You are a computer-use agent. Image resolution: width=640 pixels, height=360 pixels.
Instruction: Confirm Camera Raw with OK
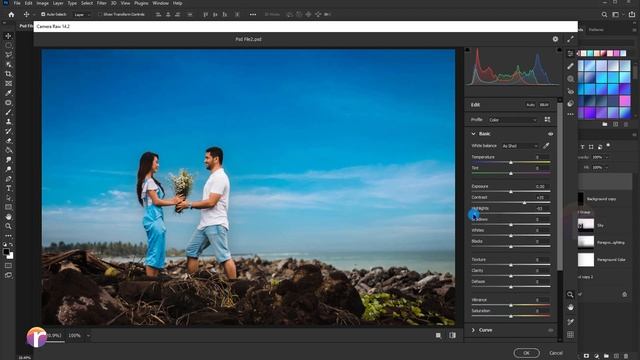[527, 353]
